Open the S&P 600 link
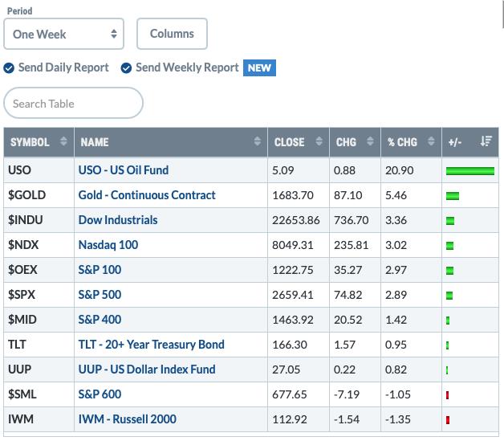 (x=100, y=394)
